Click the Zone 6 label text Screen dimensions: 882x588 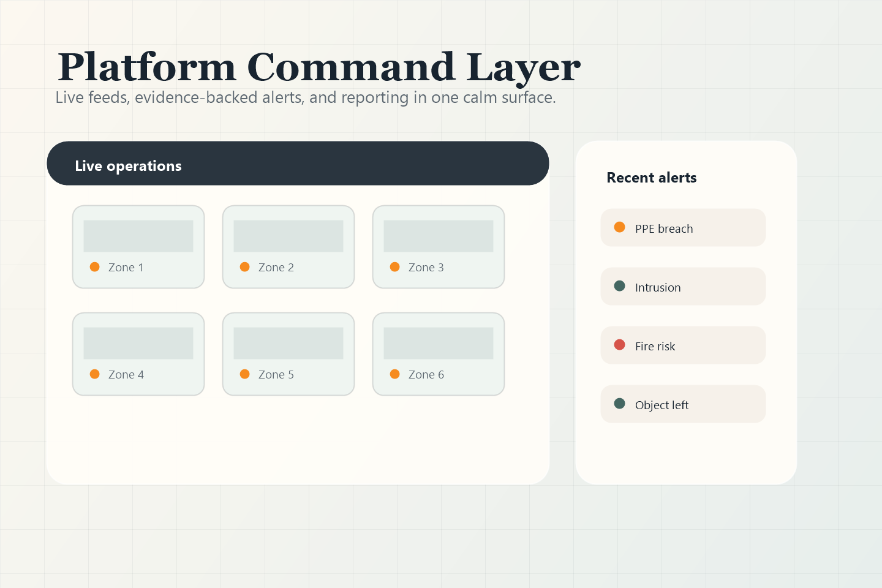tap(426, 375)
